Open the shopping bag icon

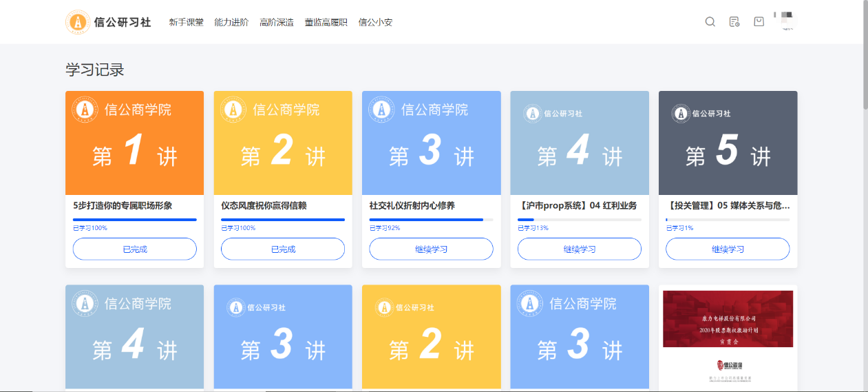pos(759,21)
